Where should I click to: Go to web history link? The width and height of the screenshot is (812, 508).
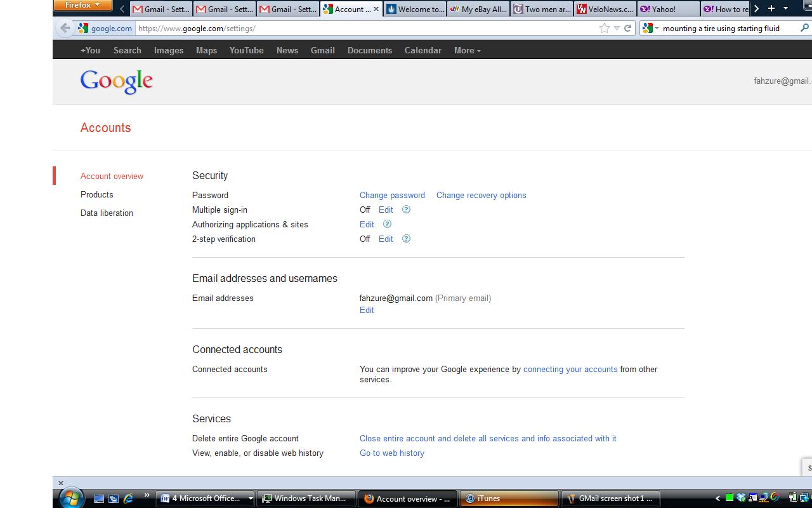(x=392, y=453)
